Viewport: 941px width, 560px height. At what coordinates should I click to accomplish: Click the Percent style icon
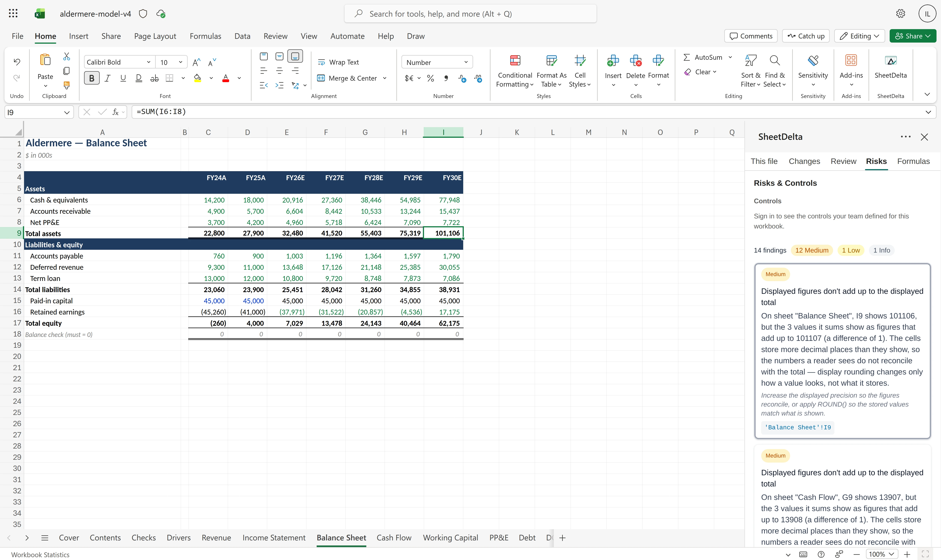pyautogui.click(x=430, y=78)
